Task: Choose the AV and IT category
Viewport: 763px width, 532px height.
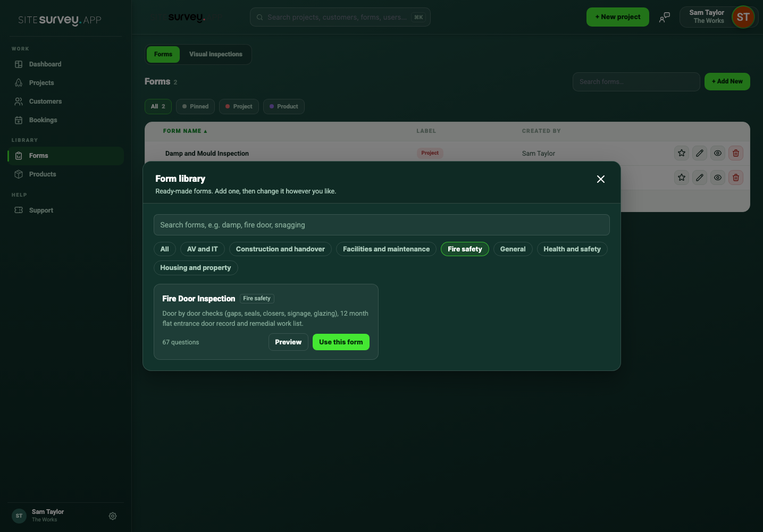Action: click(203, 249)
